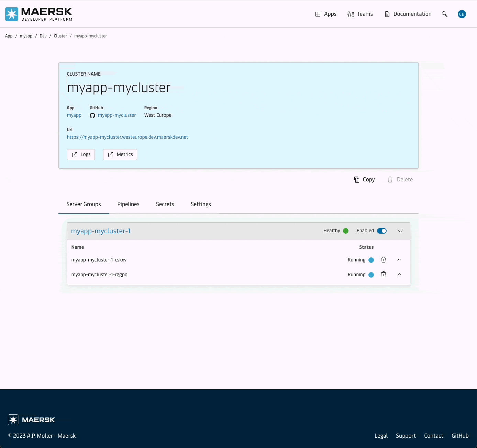This screenshot has width=477, height=448.
Task: Click the Copy cluster button
Action: coord(364,180)
